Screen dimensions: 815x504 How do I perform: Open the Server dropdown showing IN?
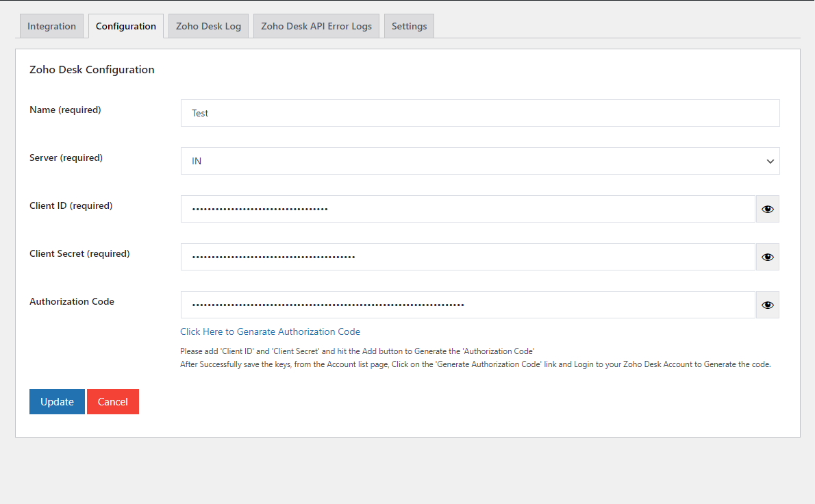(x=480, y=161)
